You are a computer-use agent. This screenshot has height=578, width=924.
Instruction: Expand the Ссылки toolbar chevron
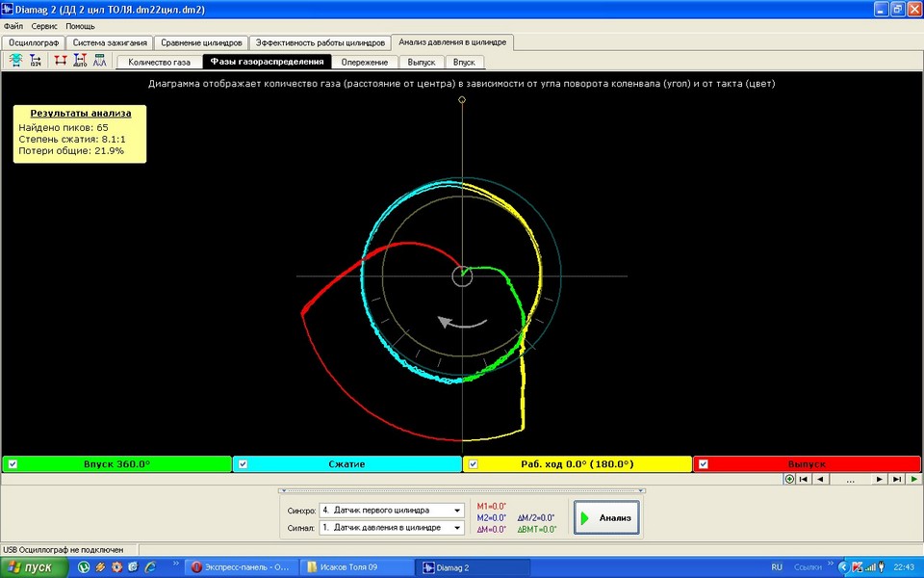pos(831,565)
